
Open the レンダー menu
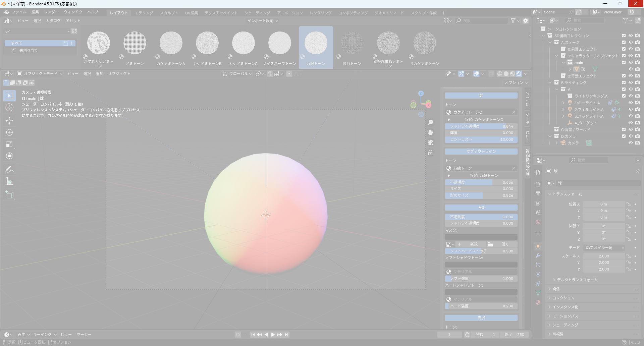(x=51, y=12)
